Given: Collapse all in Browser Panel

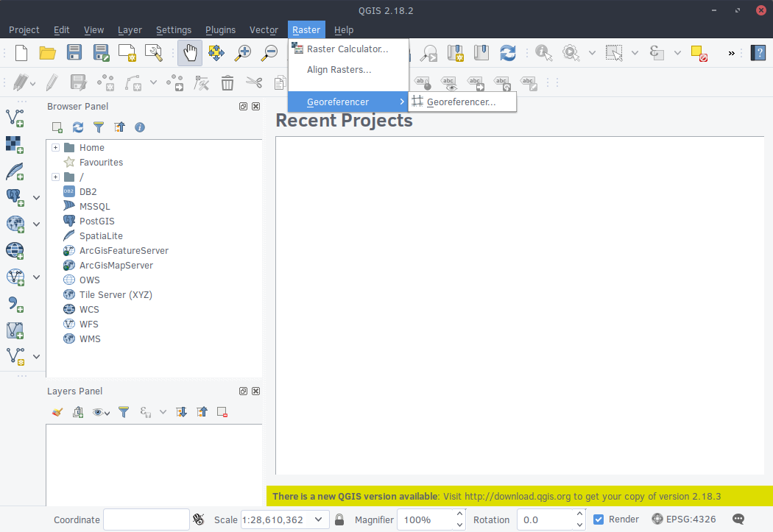Looking at the screenshot, I should pyautogui.click(x=119, y=127).
